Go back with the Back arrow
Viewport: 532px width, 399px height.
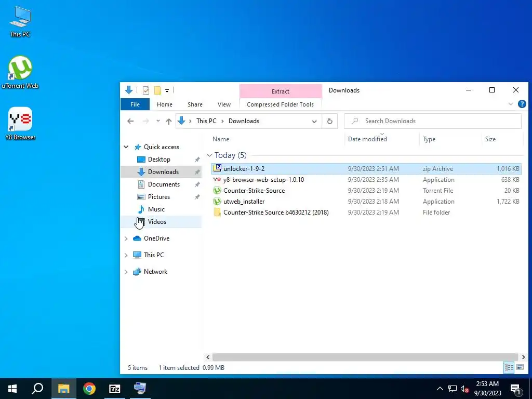[x=130, y=121]
